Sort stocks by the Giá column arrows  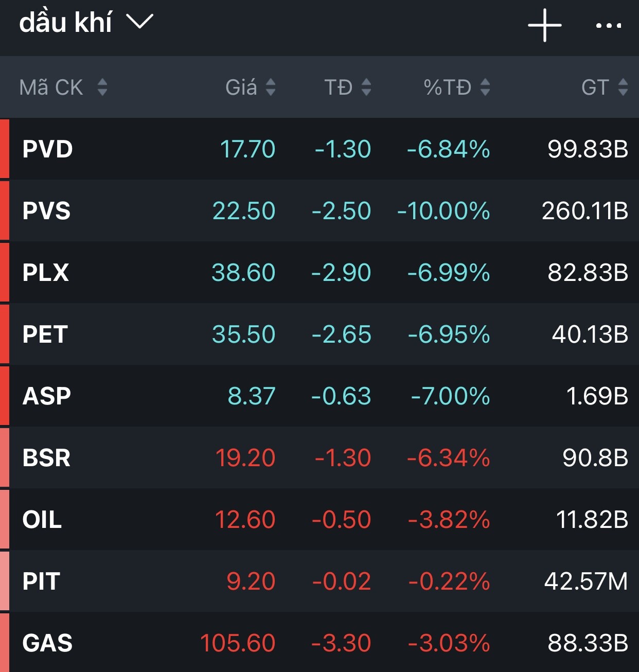click(271, 87)
